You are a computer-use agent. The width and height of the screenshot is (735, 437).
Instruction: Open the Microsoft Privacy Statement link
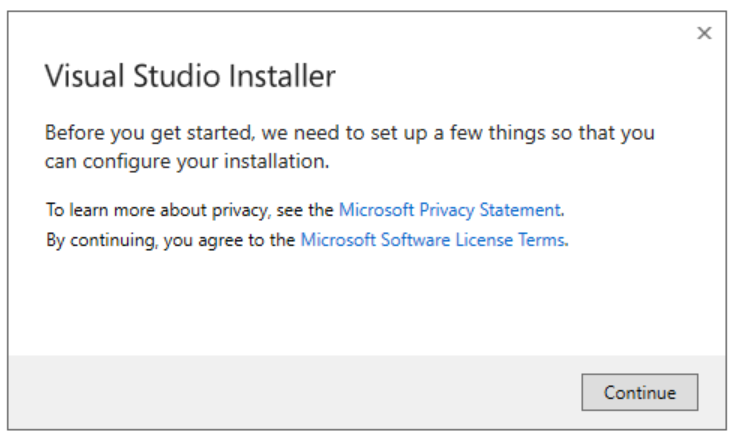450,210
